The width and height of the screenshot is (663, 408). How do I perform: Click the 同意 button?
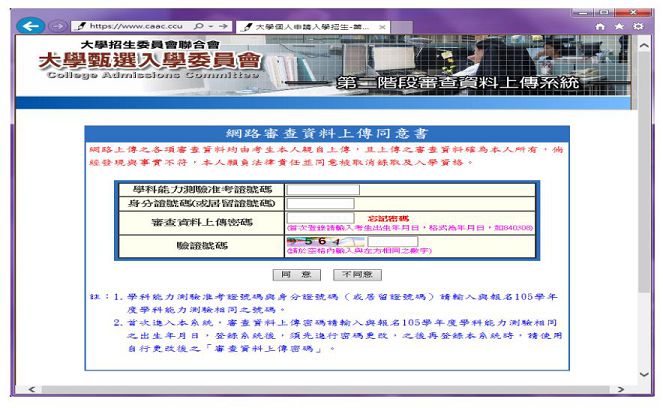pos(296,275)
